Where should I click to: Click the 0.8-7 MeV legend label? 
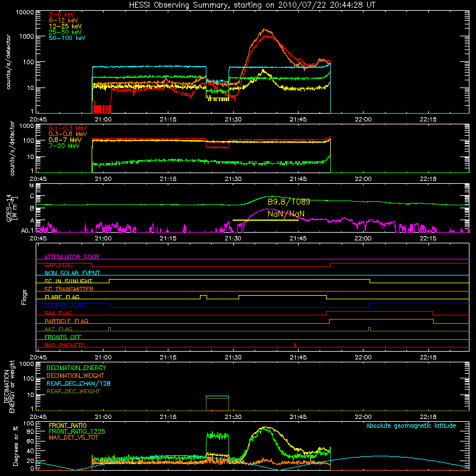pyautogui.click(x=65, y=140)
